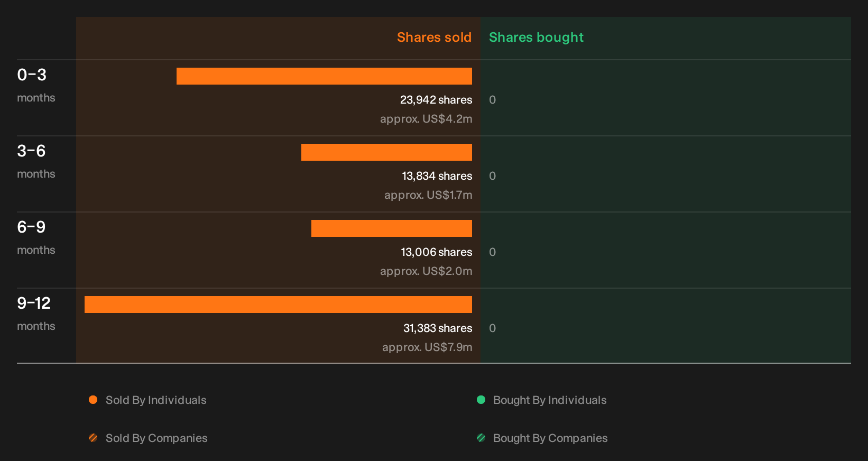Click the Shares sold column header
Viewport: 868px width, 461px height.
click(434, 38)
